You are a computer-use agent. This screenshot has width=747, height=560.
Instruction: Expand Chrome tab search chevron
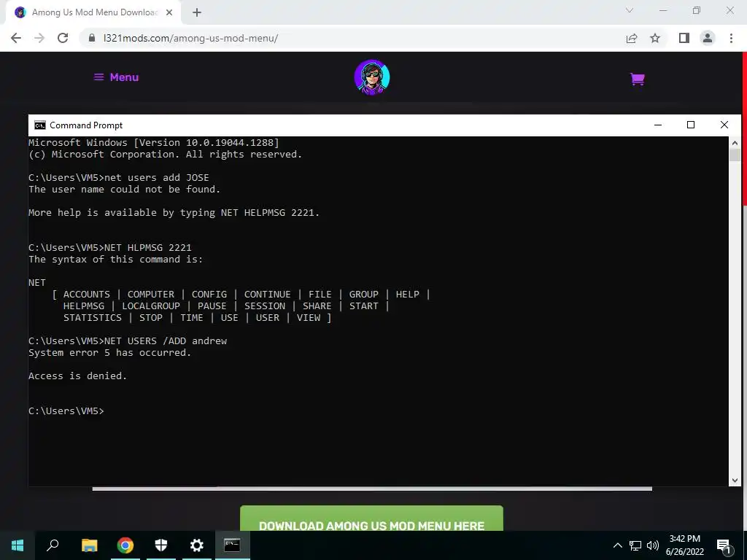tap(630, 10)
